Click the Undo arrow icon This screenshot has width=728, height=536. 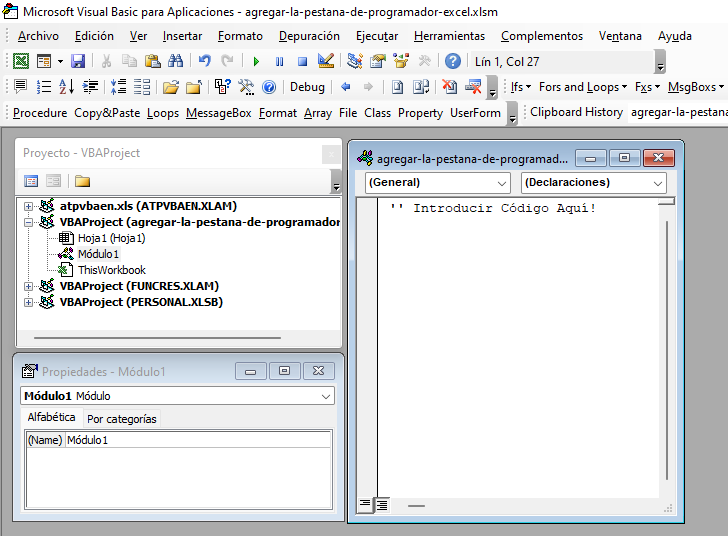pos(204,61)
